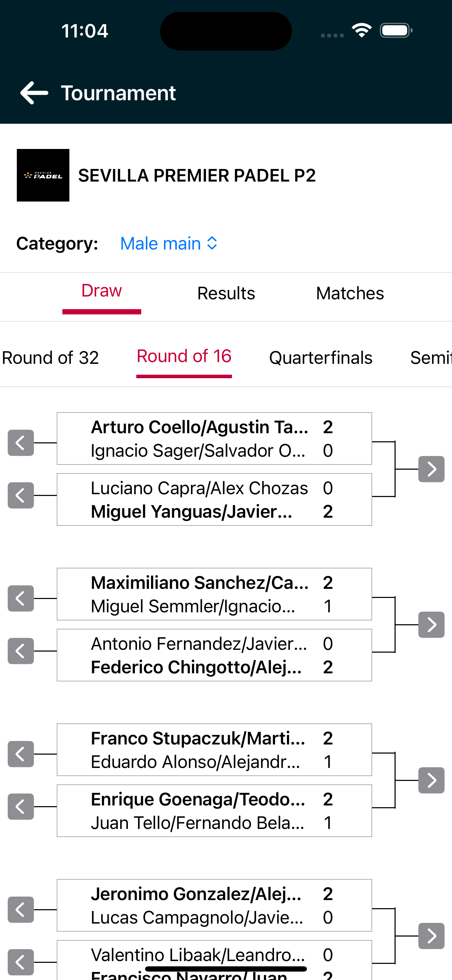The width and height of the screenshot is (452, 980).
Task: Select the Quarterfinals round tab
Action: [321, 358]
